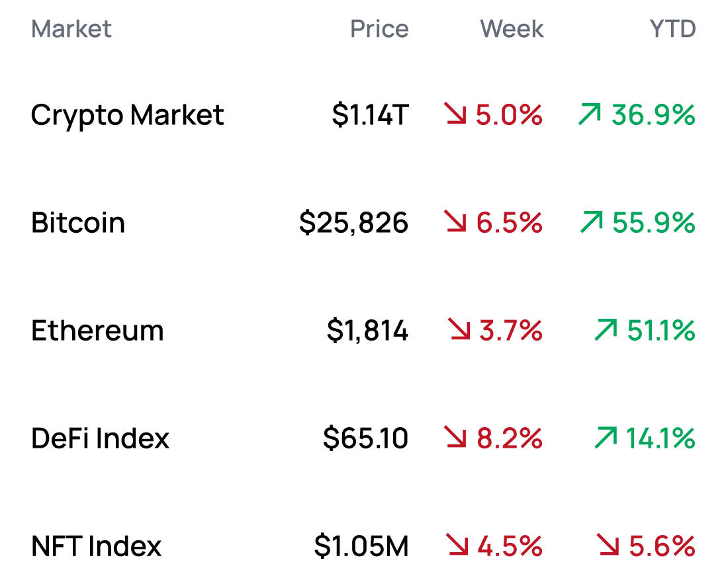Screen dimensions: 728x574
Task: Open the DeFi Index entry
Action: point(100,438)
